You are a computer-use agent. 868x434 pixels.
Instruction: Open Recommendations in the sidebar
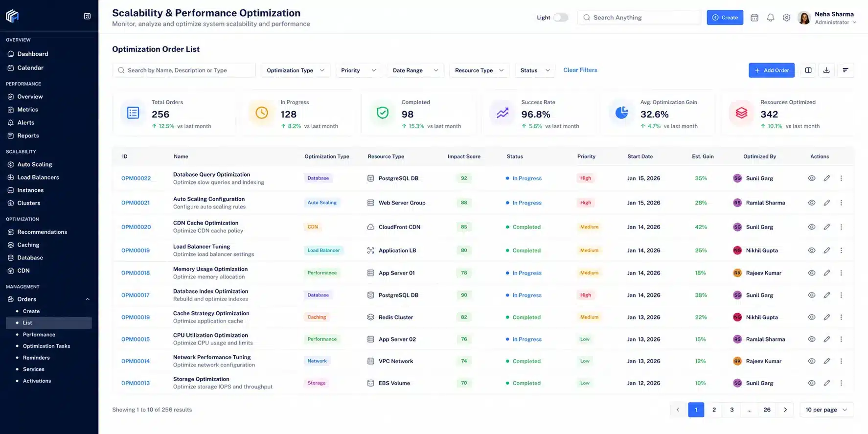pos(42,232)
